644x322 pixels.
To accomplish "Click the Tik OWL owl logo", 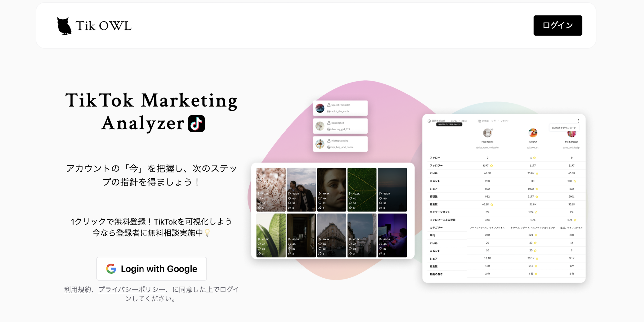I will (64, 25).
